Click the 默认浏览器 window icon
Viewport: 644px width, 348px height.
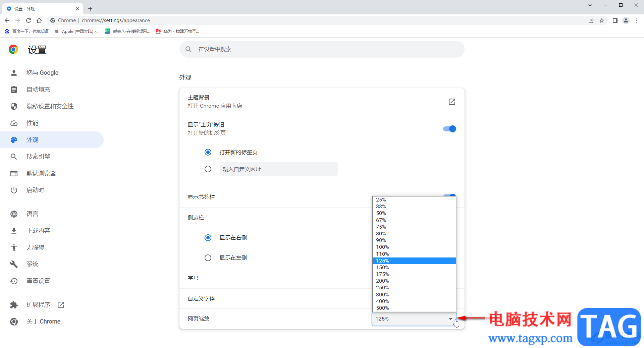coord(14,173)
